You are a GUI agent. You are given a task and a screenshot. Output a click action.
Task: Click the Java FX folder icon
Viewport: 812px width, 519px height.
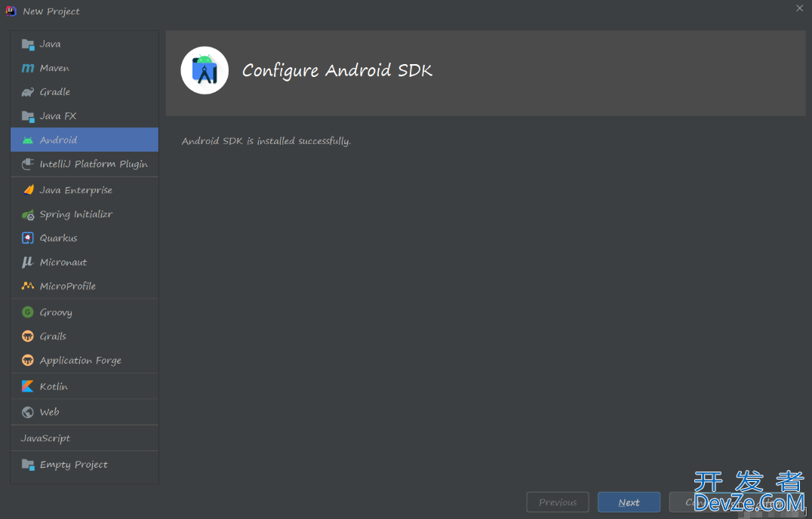[28, 116]
